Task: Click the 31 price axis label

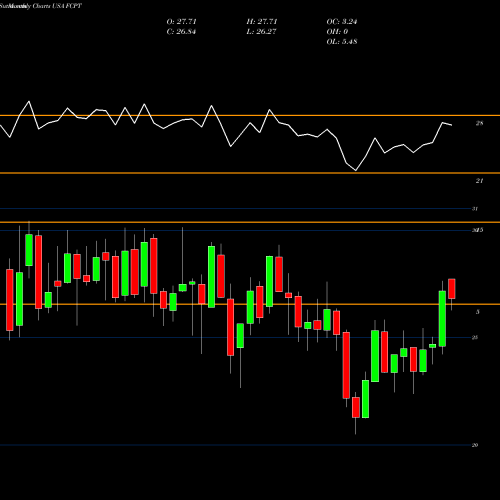Action: pyautogui.click(x=475, y=209)
